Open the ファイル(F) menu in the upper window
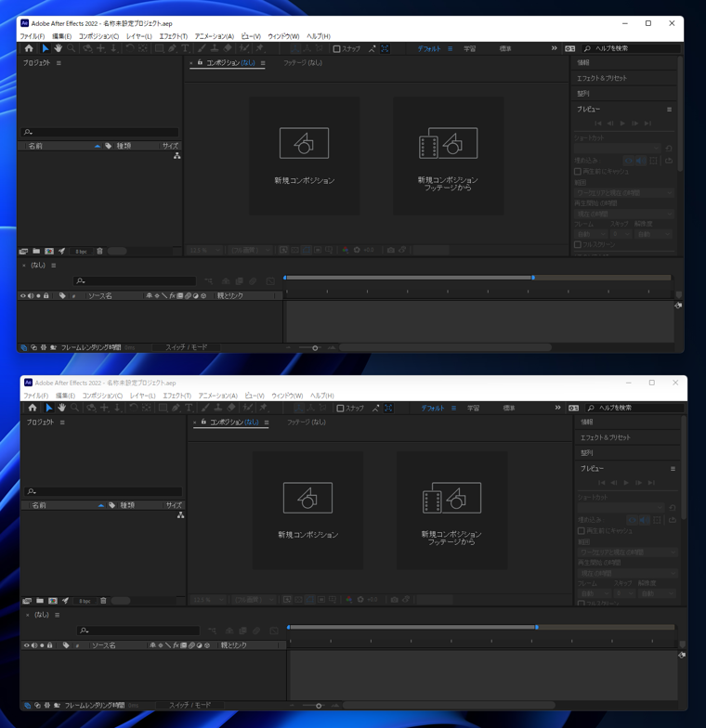Image resolution: width=706 pixels, height=728 pixels. 32,36
